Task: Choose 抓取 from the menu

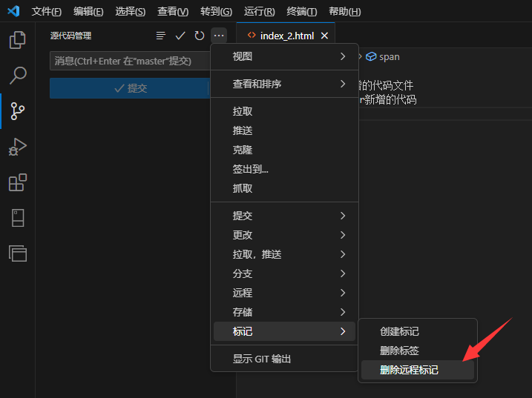Action: pyautogui.click(x=284, y=188)
